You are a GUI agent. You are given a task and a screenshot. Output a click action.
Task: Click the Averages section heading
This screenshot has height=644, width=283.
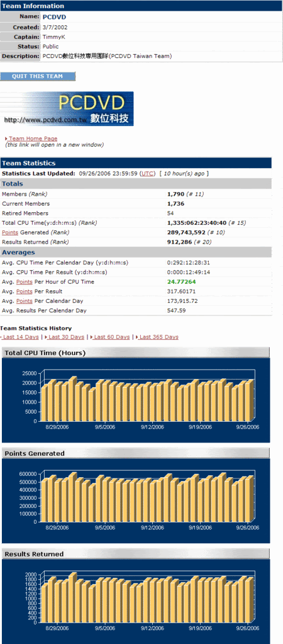(x=18, y=252)
